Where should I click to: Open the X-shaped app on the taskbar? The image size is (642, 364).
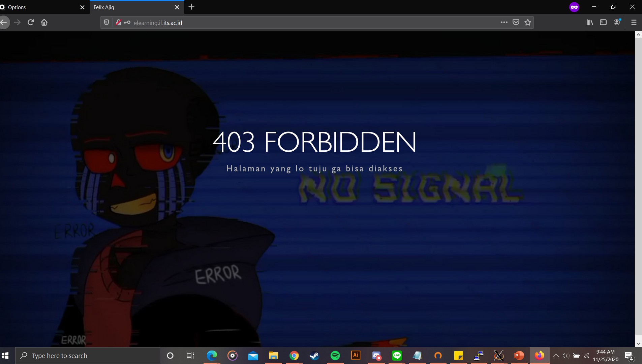coord(499,356)
